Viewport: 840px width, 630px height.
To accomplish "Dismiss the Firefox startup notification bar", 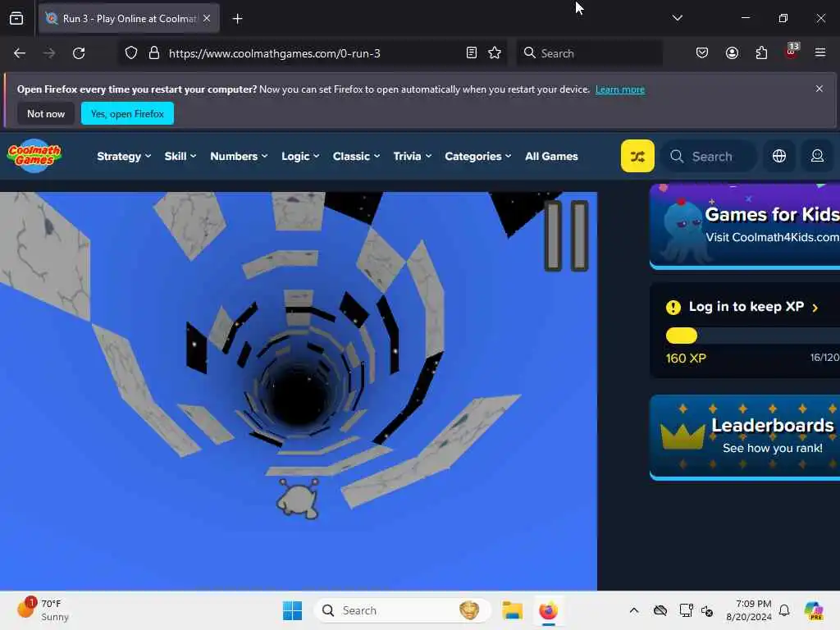I will coord(819,89).
